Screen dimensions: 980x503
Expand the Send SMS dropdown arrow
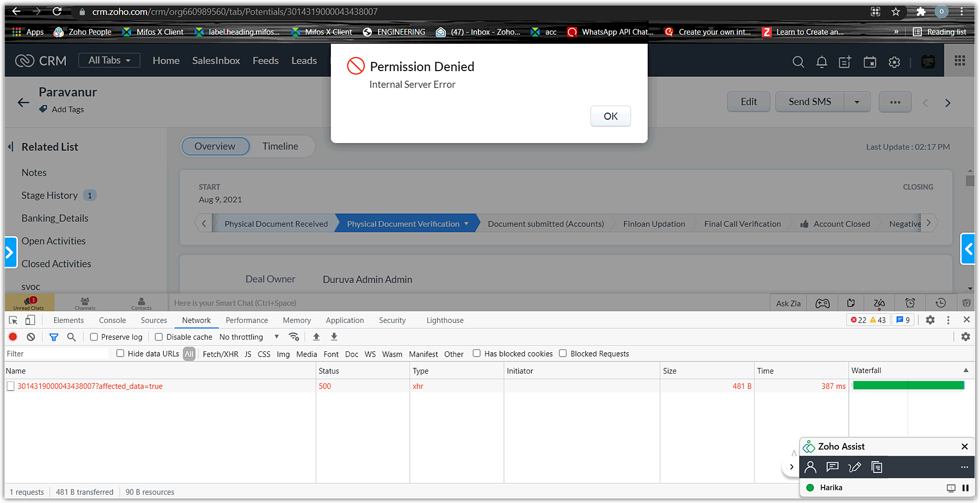857,102
